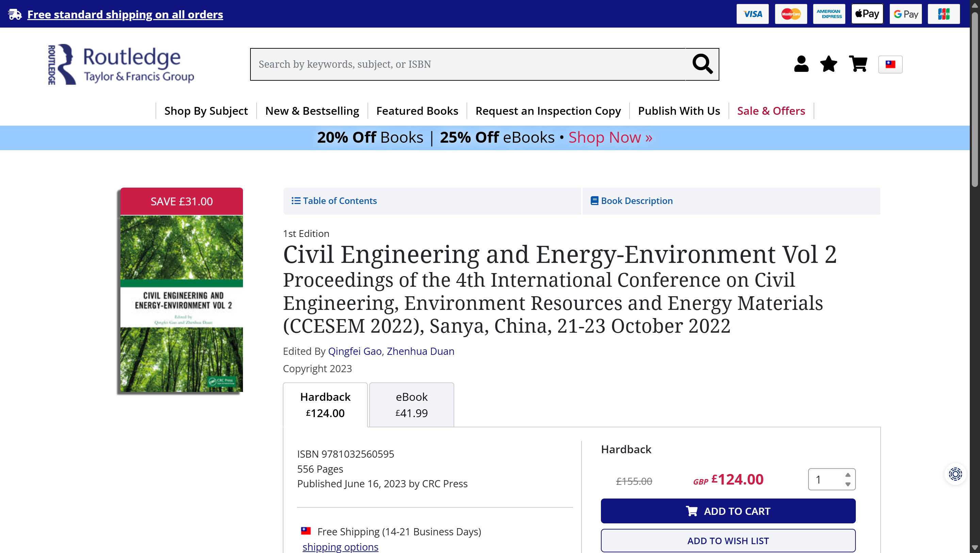Select the Hardback format tab
This screenshot has height=553, width=980.
click(x=325, y=405)
